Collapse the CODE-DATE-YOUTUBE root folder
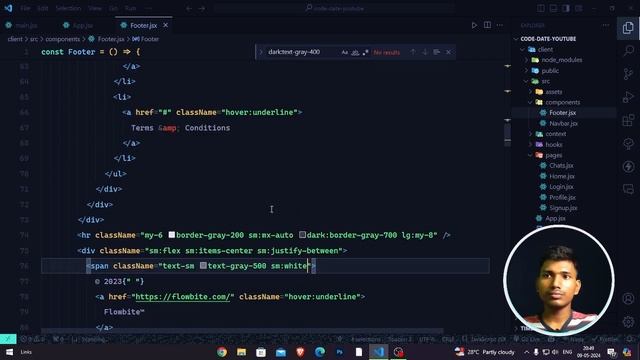The width and height of the screenshot is (640, 360). click(516, 39)
